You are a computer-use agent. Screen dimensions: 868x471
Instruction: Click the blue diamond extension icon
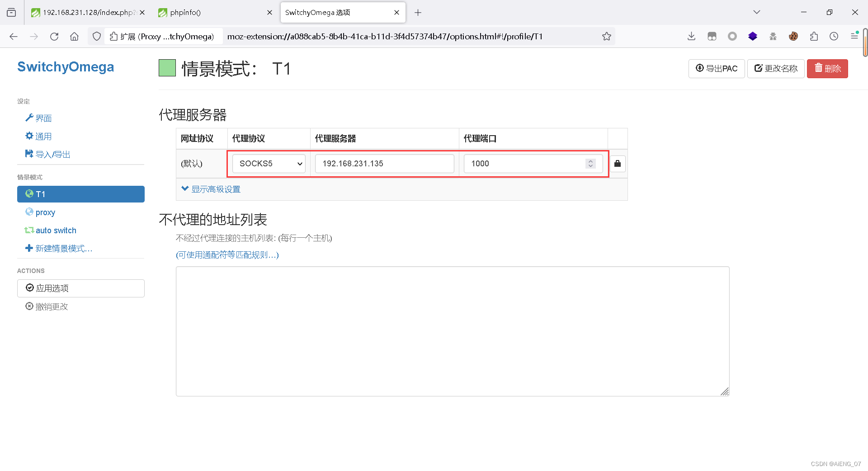[753, 37]
